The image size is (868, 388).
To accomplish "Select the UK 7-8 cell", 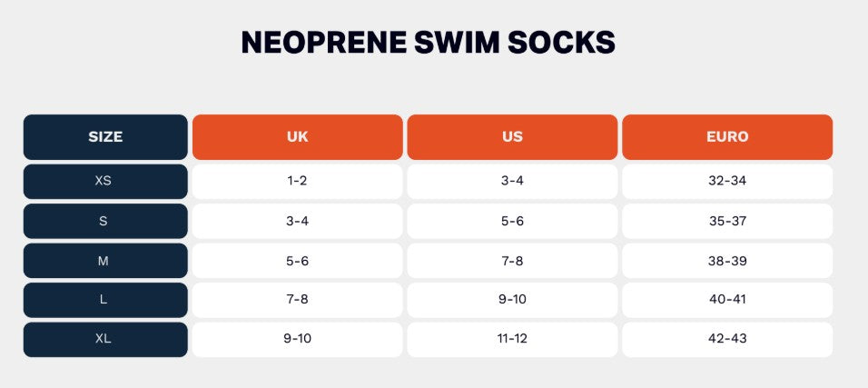I will point(297,300).
